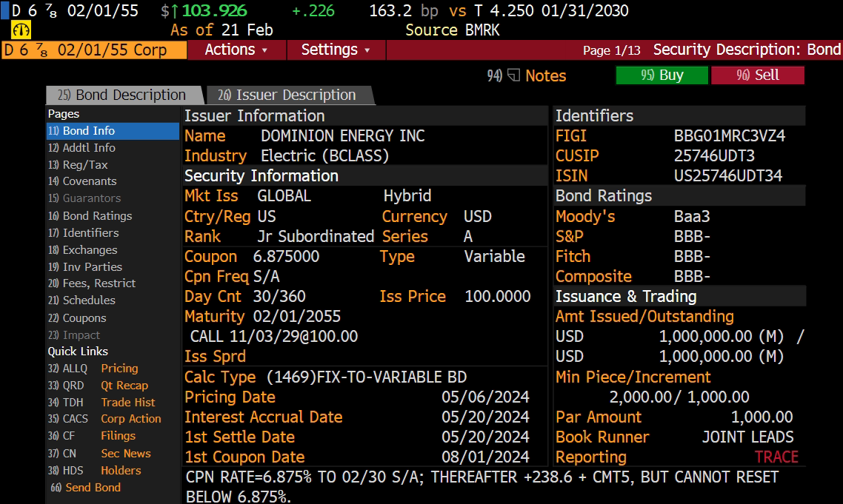This screenshot has height=504, width=843.
Task: Click the Page 1/13 indicator
Action: 612,50
